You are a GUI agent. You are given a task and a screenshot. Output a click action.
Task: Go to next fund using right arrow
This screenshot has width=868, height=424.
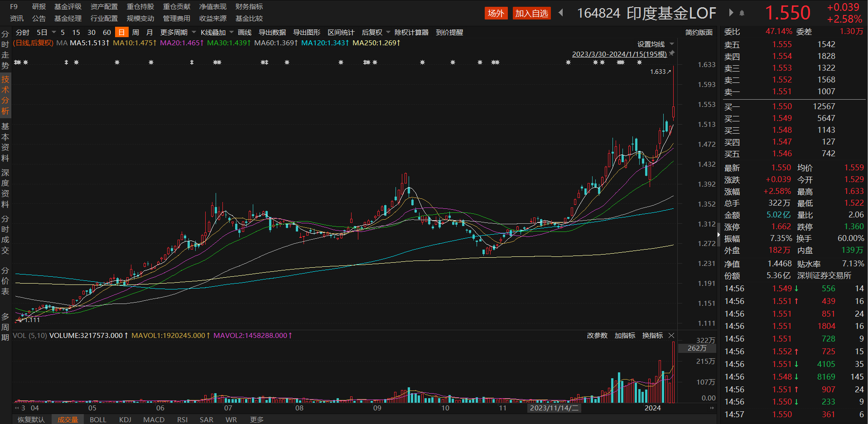(x=731, y=13)
